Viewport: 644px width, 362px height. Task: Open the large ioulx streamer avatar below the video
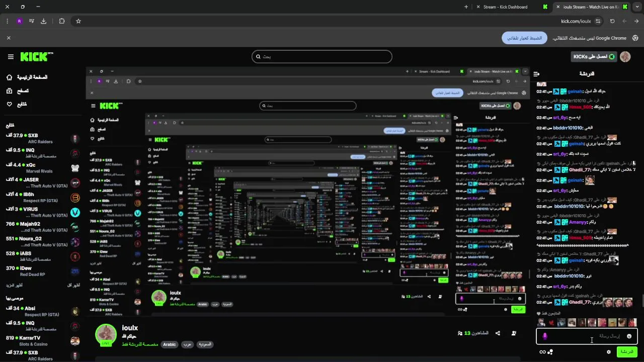(x=106, y=335)
